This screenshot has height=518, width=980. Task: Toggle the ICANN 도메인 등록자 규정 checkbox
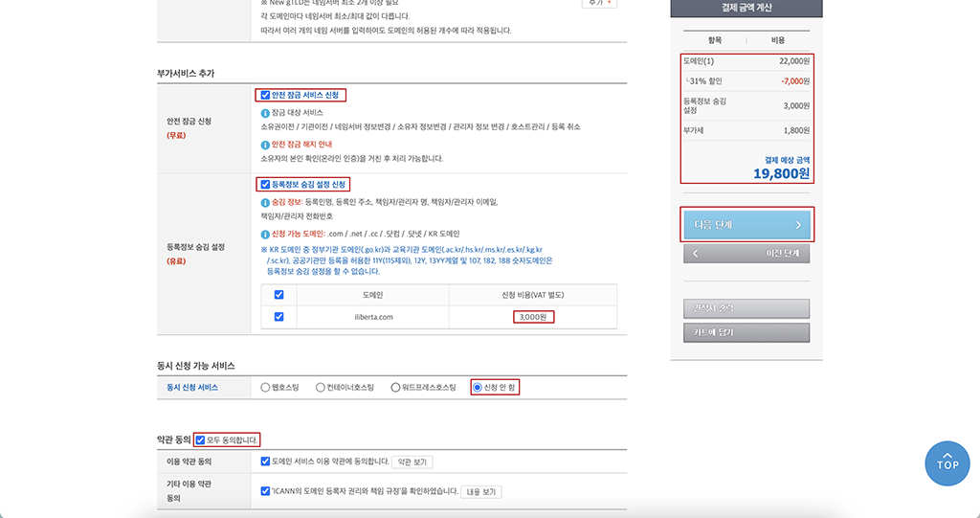(265, 491)
